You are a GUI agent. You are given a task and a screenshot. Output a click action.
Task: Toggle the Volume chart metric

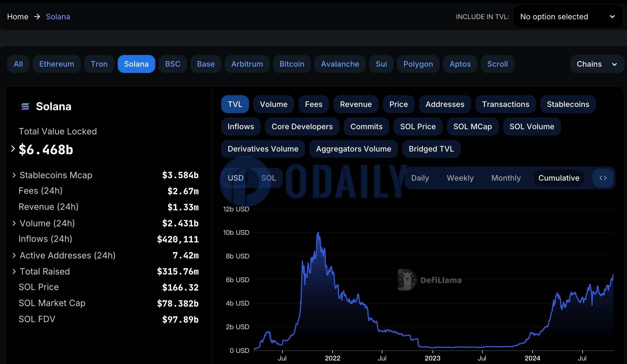click(273, 104)
